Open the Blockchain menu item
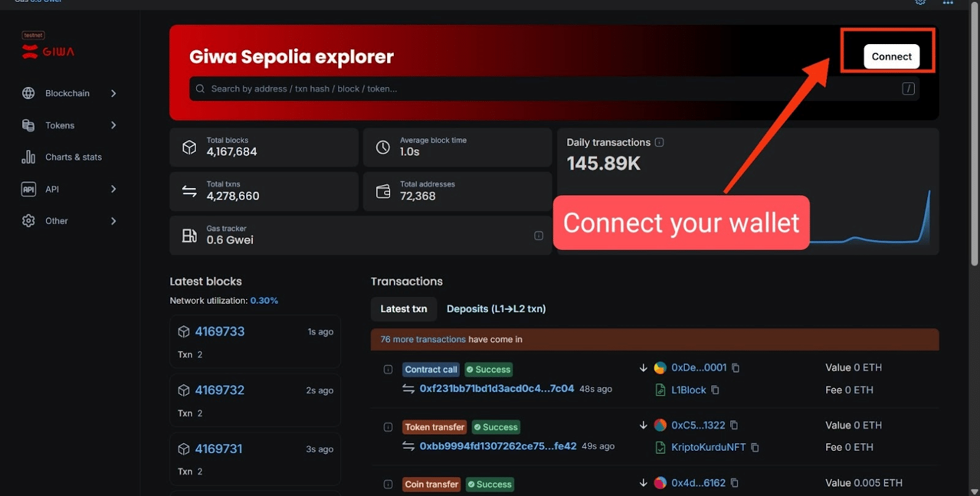The width and height of the screenshot is (980, 496). 67,93
